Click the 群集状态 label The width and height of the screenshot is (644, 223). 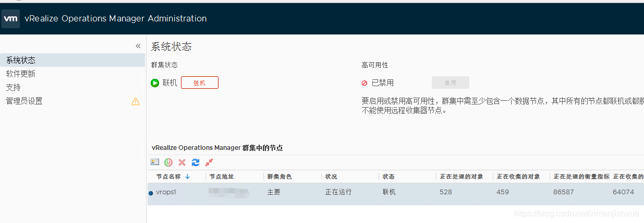164,65
